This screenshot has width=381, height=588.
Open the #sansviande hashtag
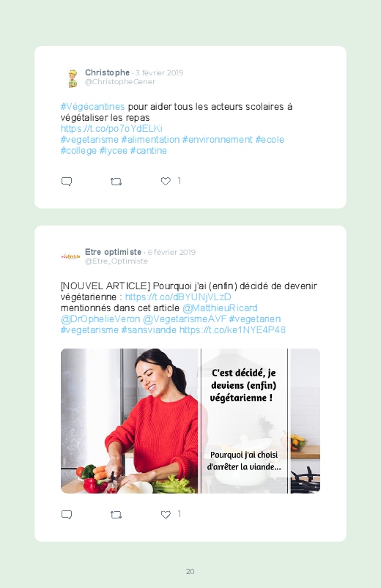[x=149, y=330]
